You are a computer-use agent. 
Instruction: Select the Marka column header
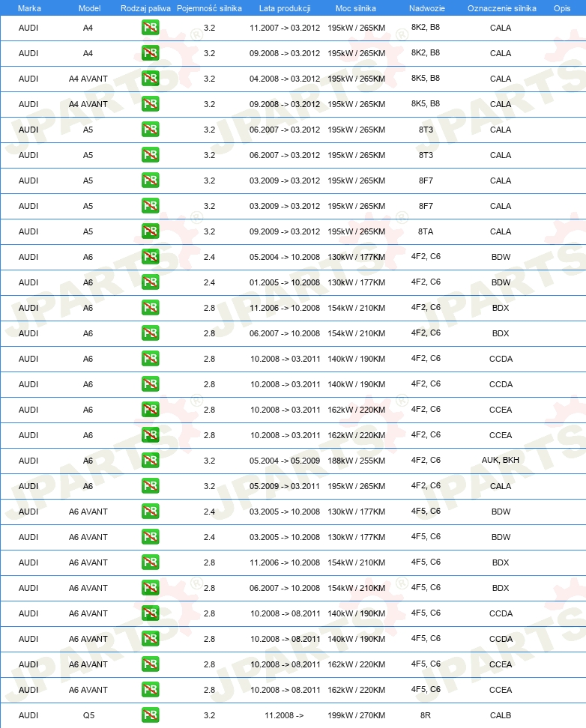pyautogui.click(x=29, y=8)
